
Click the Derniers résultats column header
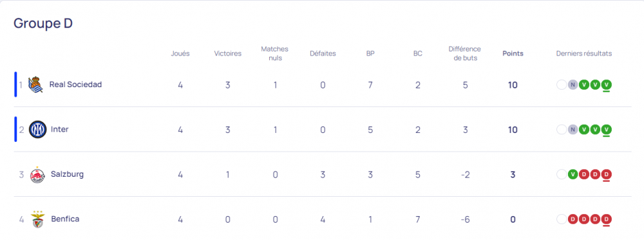coord(584,54)
